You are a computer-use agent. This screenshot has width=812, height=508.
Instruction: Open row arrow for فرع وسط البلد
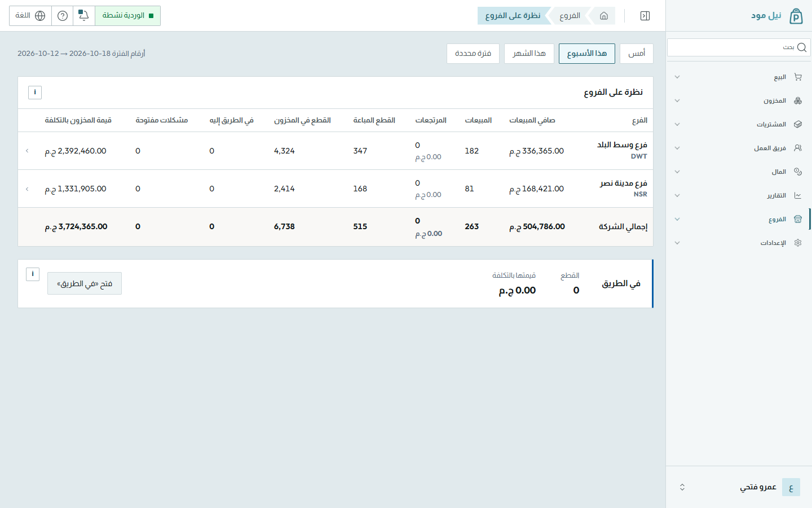point(27,151)
